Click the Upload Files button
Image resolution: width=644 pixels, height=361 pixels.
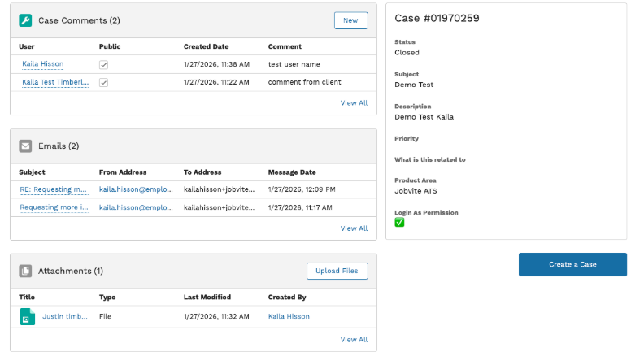coord(337,271)
